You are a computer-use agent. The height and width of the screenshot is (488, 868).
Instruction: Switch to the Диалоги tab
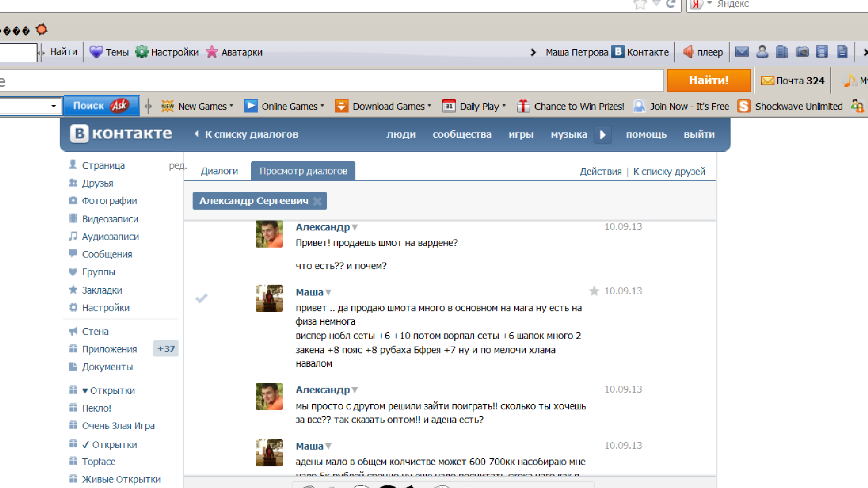click(219, 171)
